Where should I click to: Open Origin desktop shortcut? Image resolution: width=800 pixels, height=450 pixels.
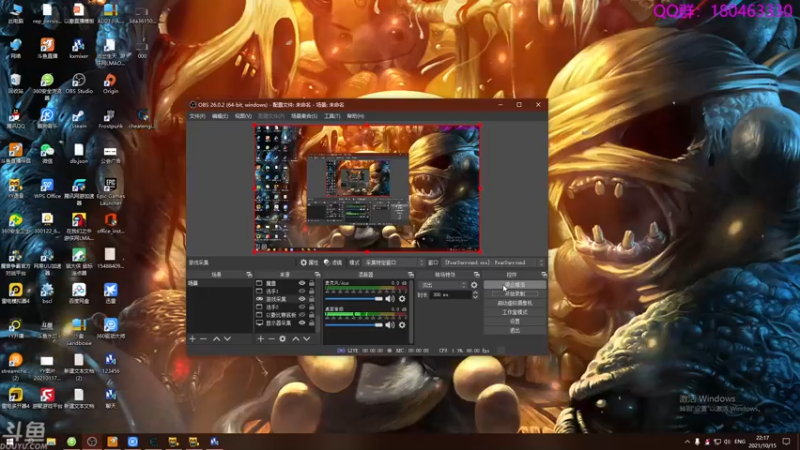point(110,84)
